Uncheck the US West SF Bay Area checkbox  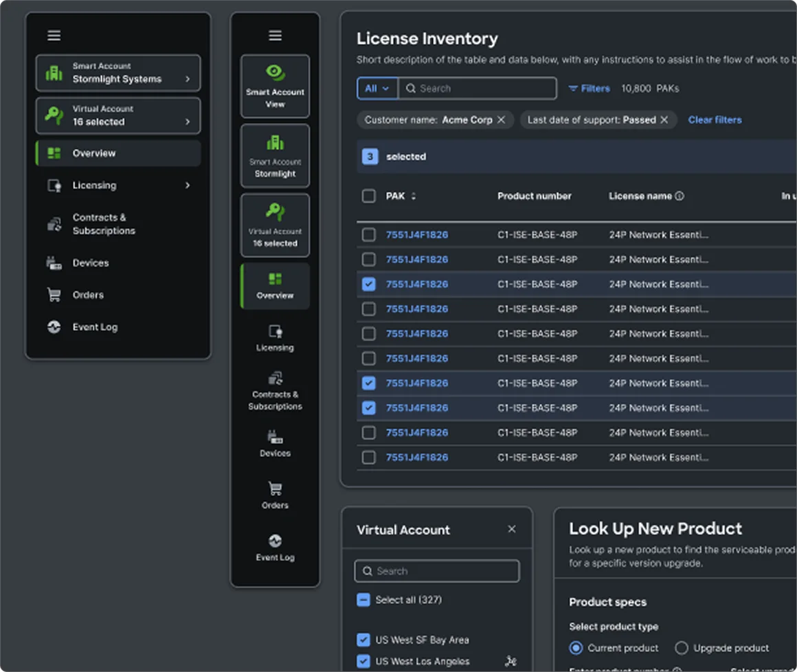click(x=363, y=640)
